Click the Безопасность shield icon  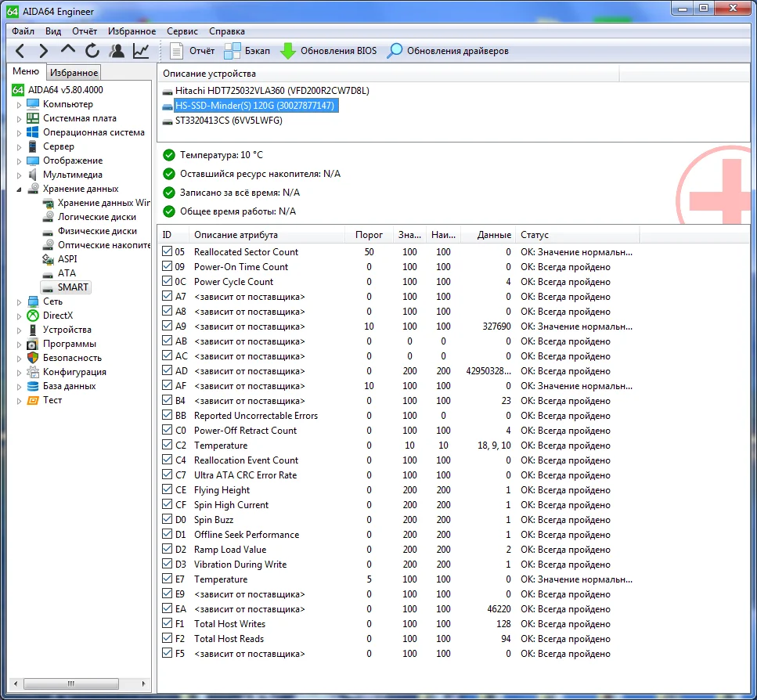(x=33, y=358)
